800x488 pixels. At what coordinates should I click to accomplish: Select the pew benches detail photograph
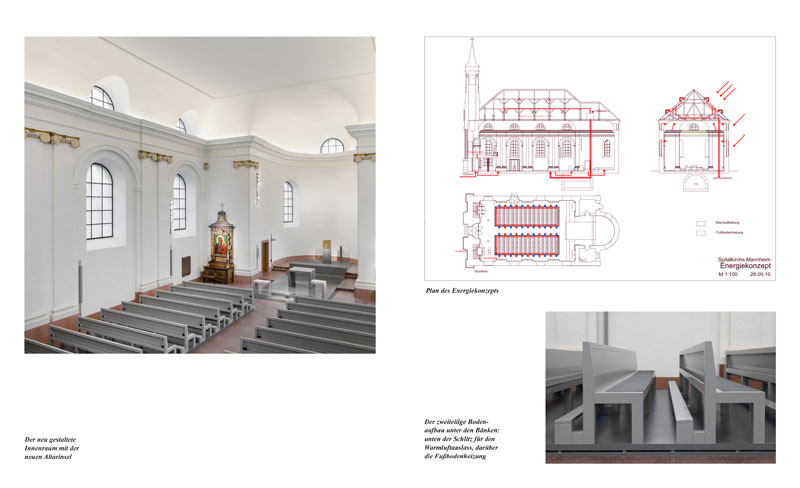coord(660,387)
